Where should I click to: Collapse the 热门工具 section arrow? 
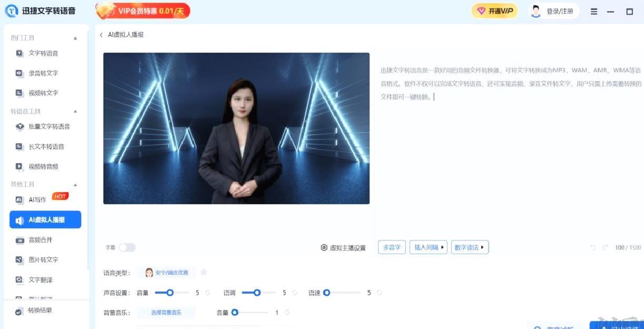point(75,38)
